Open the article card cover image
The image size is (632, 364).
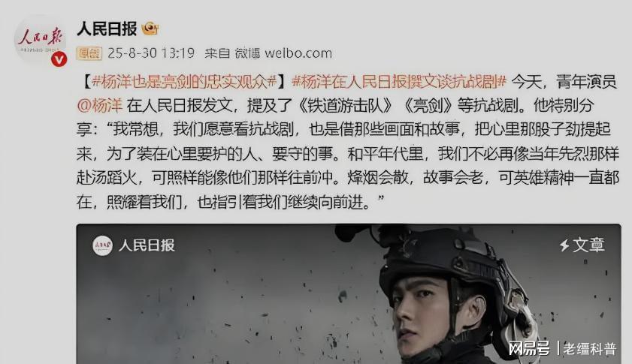coord(349,294)
